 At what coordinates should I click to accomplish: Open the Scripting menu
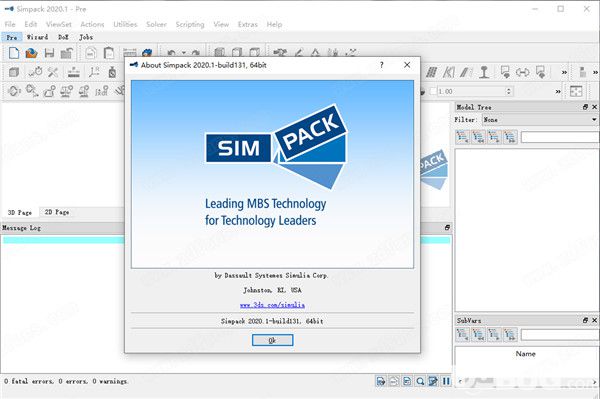pos(190,24)
